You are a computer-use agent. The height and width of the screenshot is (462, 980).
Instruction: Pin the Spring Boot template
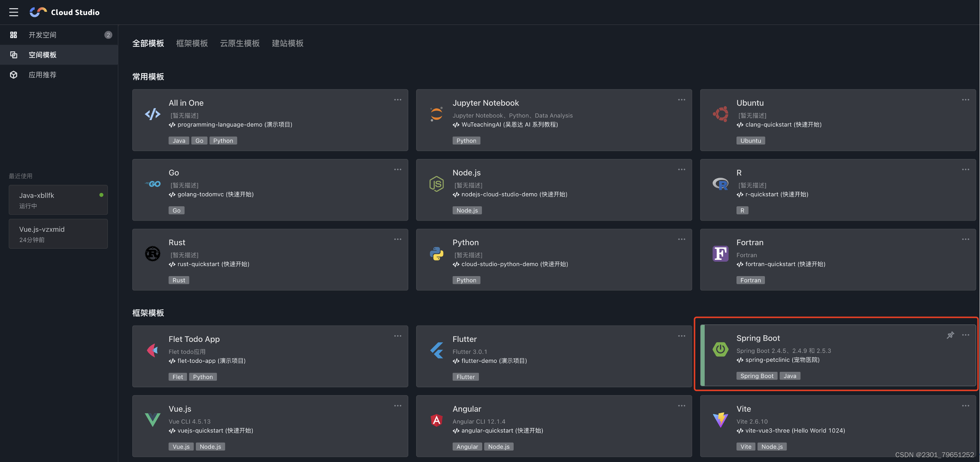pos(950,335)
